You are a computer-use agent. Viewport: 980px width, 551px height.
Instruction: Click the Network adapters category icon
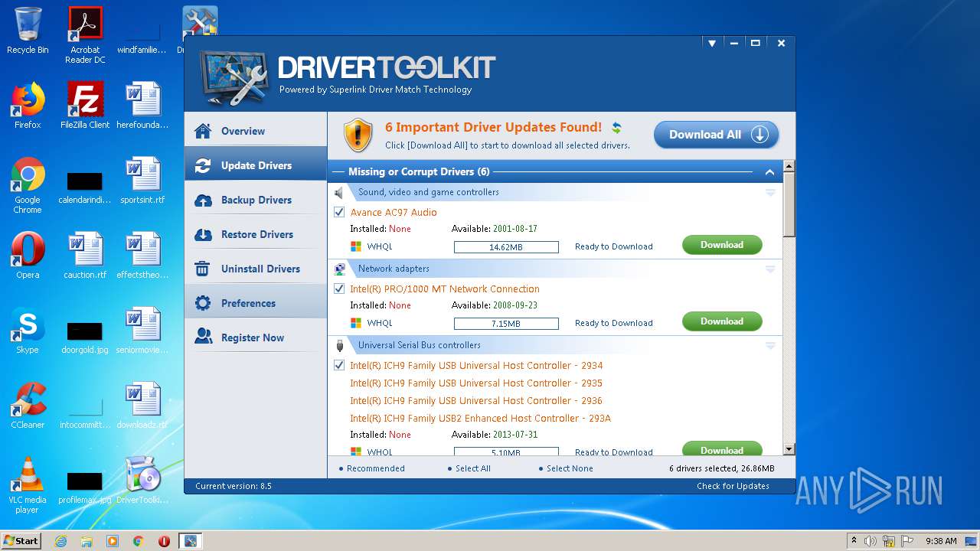(339, 269)
